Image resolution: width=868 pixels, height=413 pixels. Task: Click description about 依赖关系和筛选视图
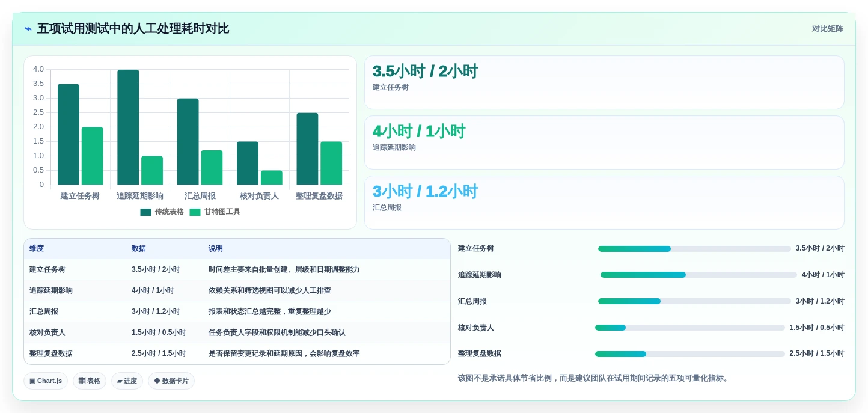(270, 290)
